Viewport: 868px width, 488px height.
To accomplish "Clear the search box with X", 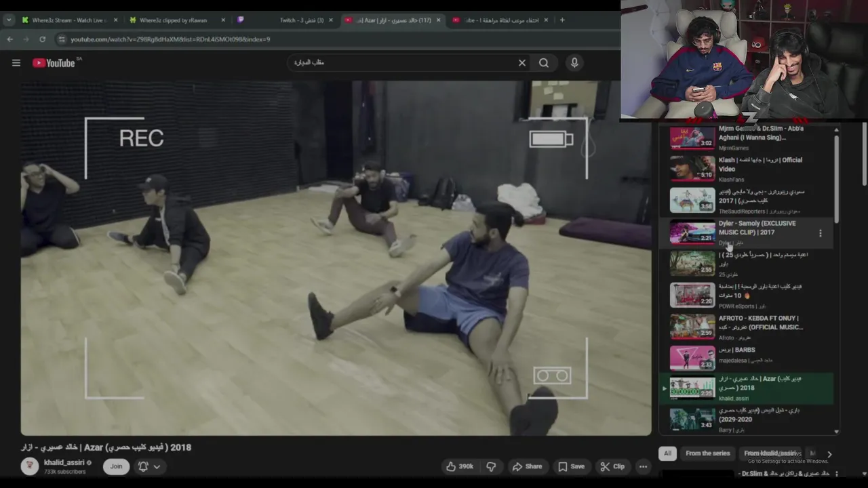I will click(x=522, y=63).
